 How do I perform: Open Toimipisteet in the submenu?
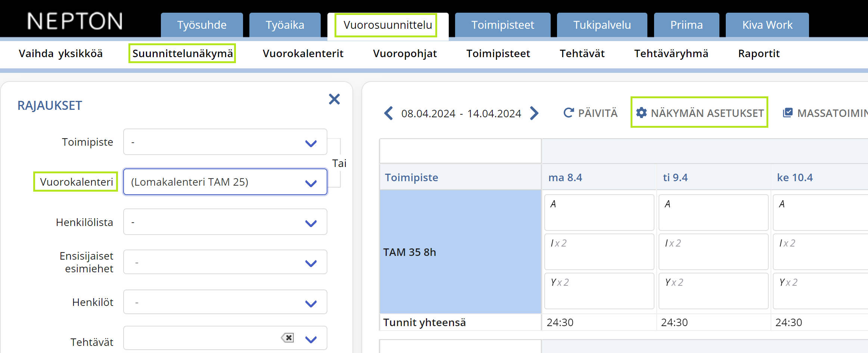498,53
